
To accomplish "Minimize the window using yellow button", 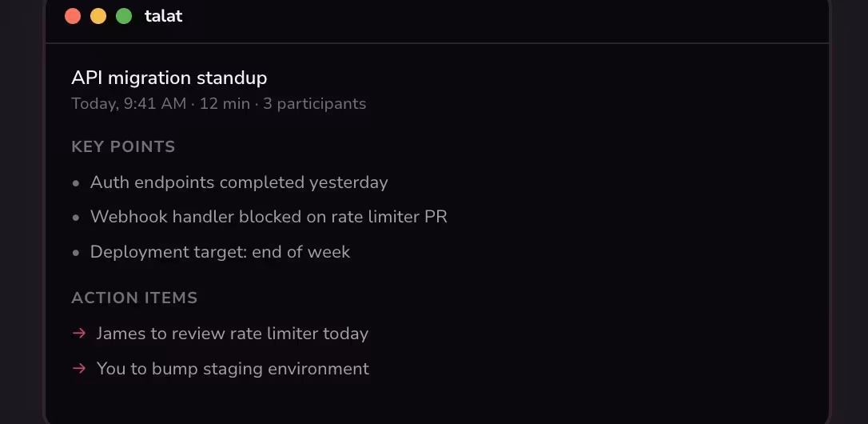I will tap(98, 16).
